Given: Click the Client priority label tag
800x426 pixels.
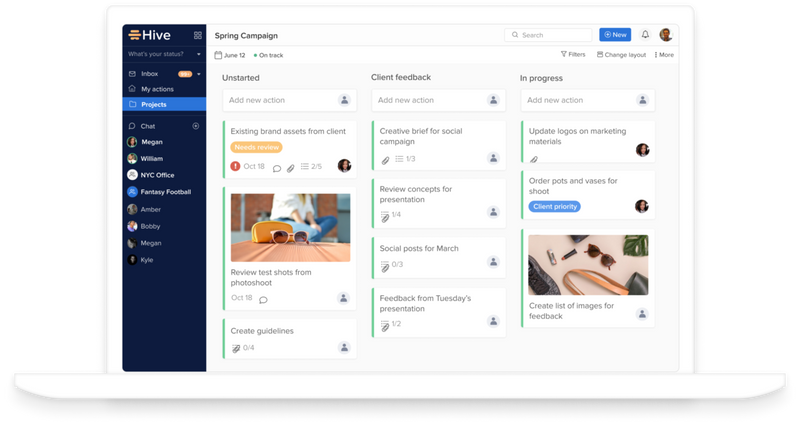Looking at the screenshot, I should click(x=555, y=207).
